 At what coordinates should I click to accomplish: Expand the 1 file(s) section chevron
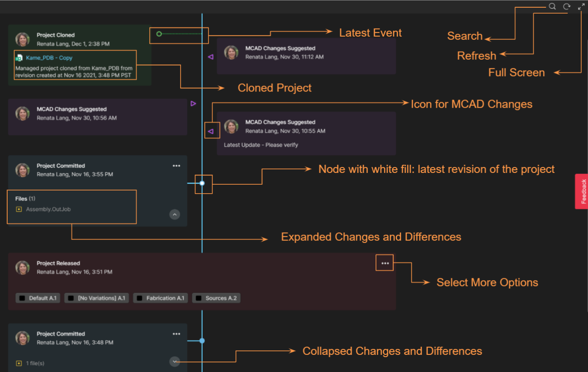[x=175, y=362]
